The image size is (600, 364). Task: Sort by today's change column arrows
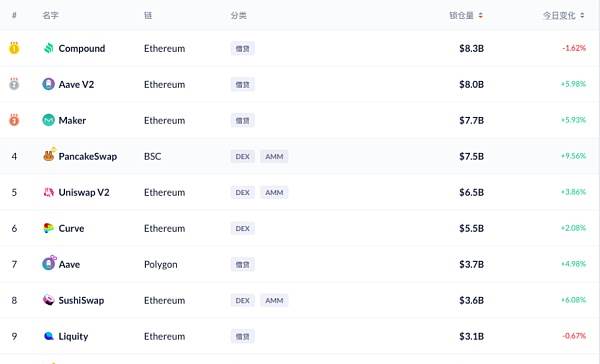pos(582,15)
